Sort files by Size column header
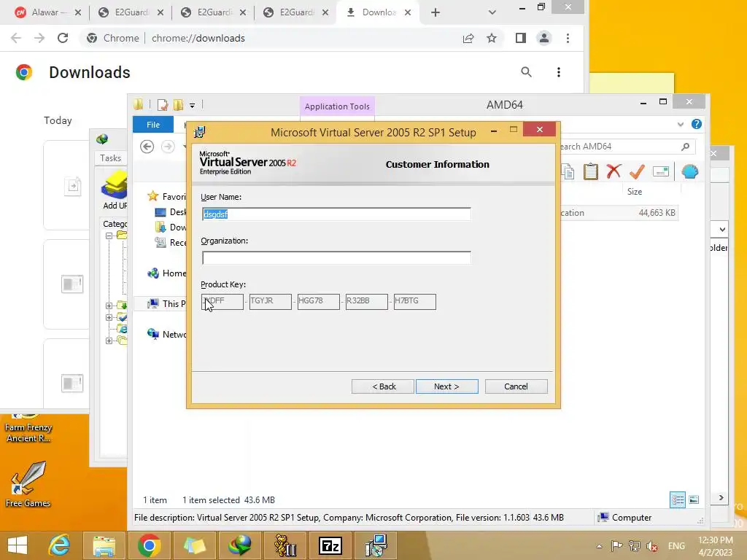747x560 pixels. point(634,192)
